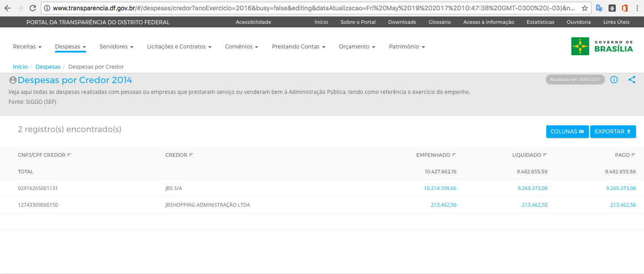Sort by the Empenhado column icon
This screenshot has height=274, width=644.
454,155
